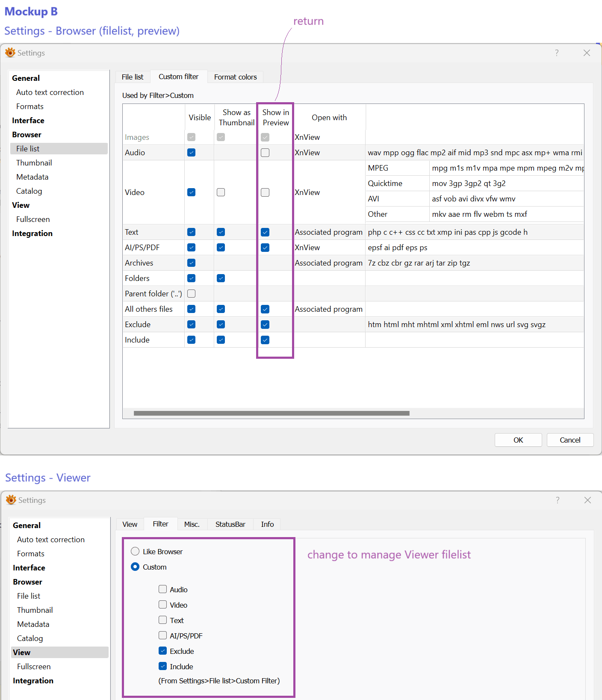Switch to the Misc. tab

pyautogui.click(x=192, y=524)
